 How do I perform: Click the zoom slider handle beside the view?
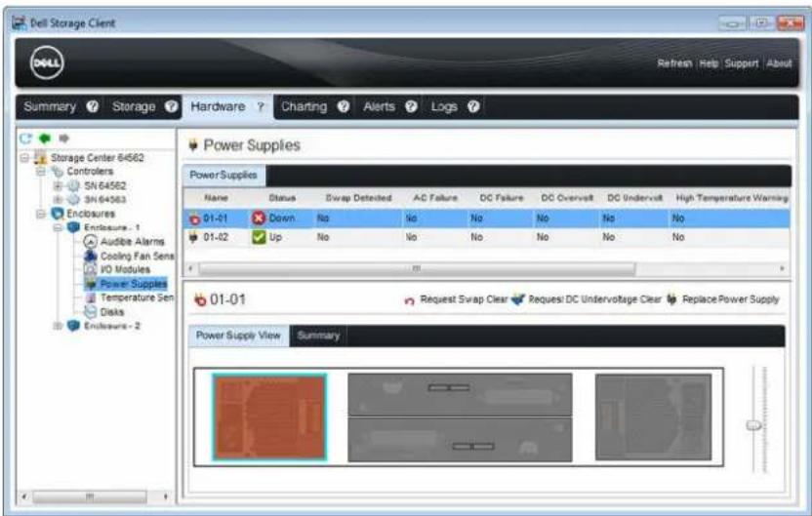(x=754, y=425)
